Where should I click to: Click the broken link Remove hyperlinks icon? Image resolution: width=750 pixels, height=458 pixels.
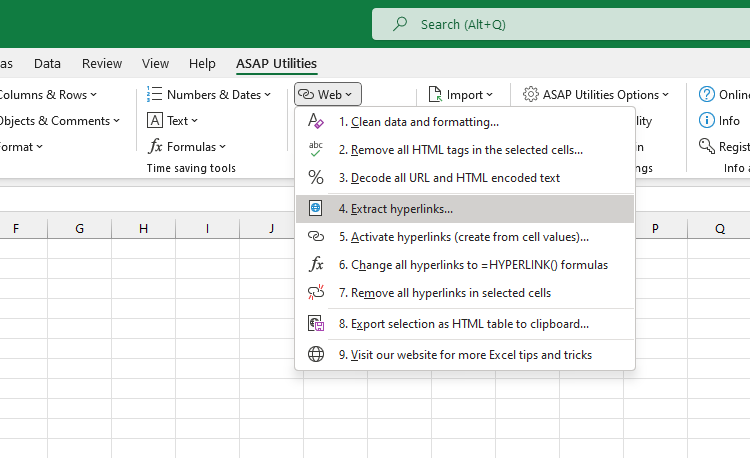pyautogui.click(x=316, y=292)
